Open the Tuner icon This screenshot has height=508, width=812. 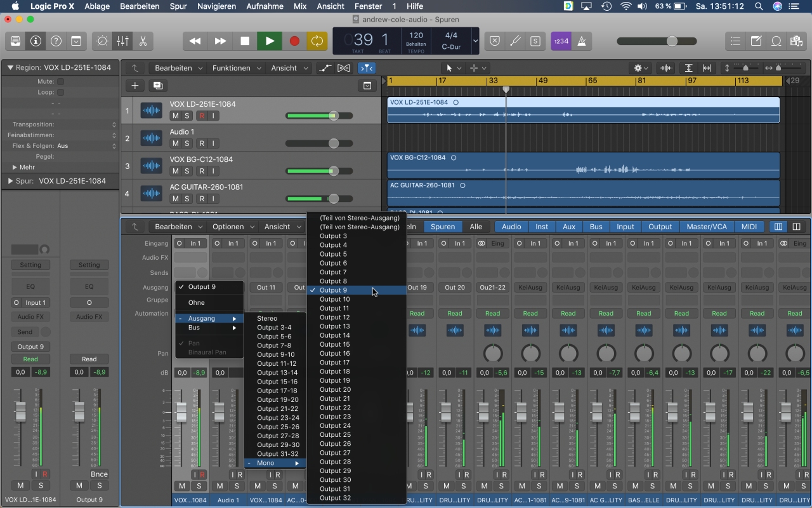(516, 41)
